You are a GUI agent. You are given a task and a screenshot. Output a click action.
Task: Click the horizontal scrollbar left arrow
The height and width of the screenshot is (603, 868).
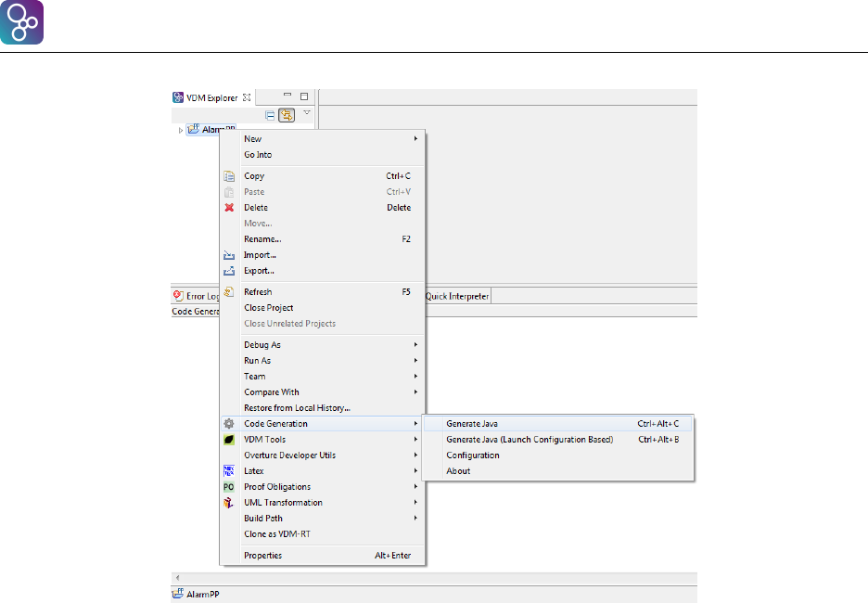coord(178,578)
